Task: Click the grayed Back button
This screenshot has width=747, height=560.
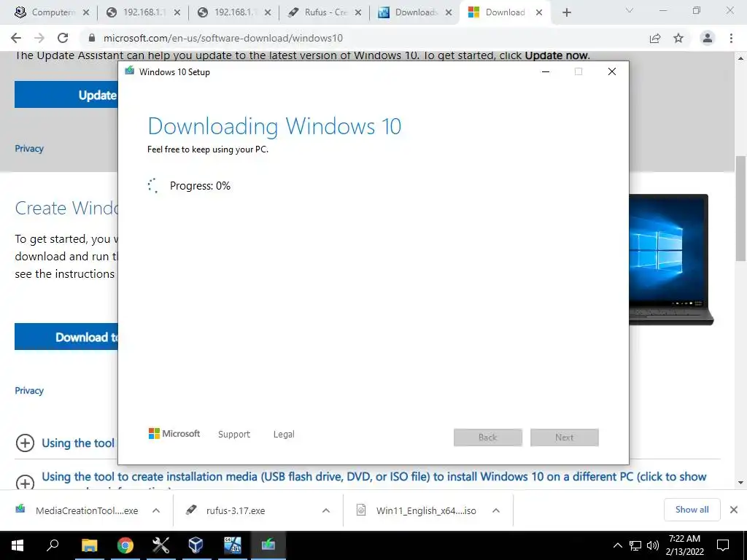Action: (x=488, y=437)
